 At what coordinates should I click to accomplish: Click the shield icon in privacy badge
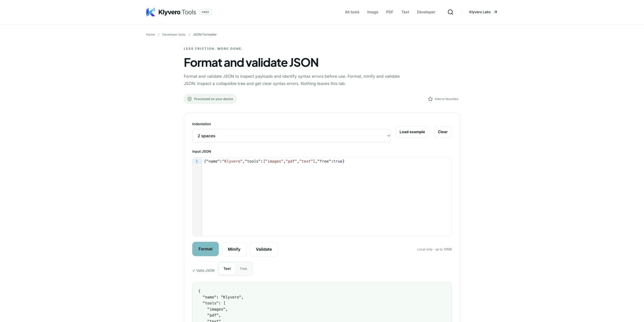coord(189,99)
